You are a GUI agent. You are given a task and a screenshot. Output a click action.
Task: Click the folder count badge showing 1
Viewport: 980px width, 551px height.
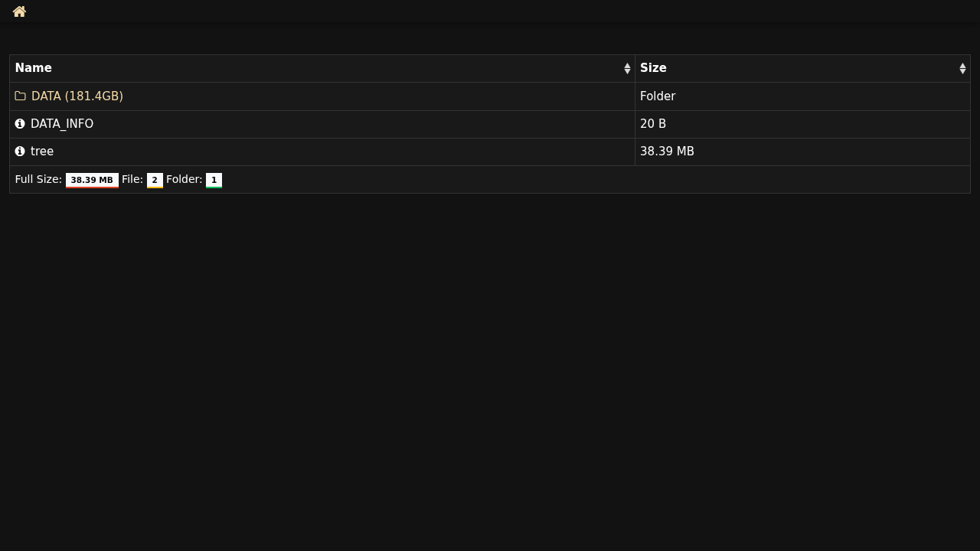pyautogui.click(x=214, y=181)
